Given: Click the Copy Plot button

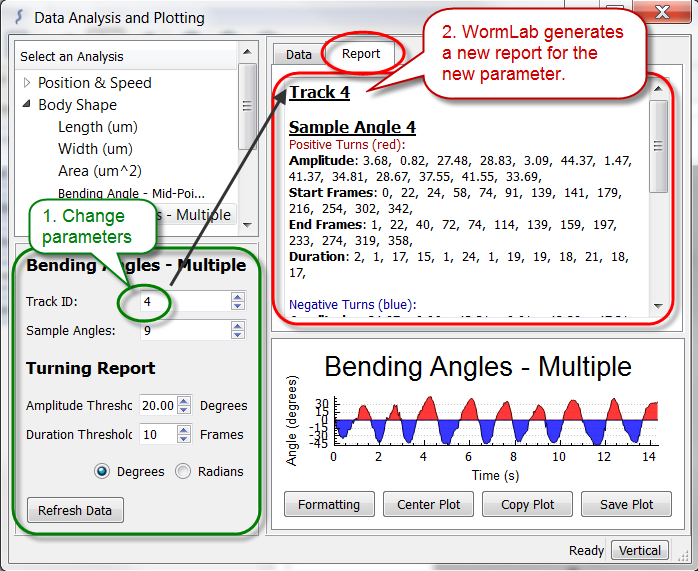Looking at the screenshot, I should coord(527,504).
